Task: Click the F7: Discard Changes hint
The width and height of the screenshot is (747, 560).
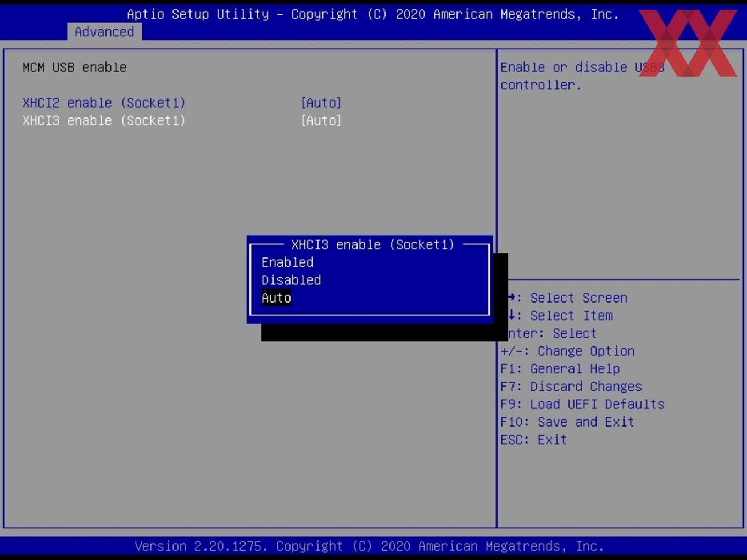Action: [x=571, y=386]
